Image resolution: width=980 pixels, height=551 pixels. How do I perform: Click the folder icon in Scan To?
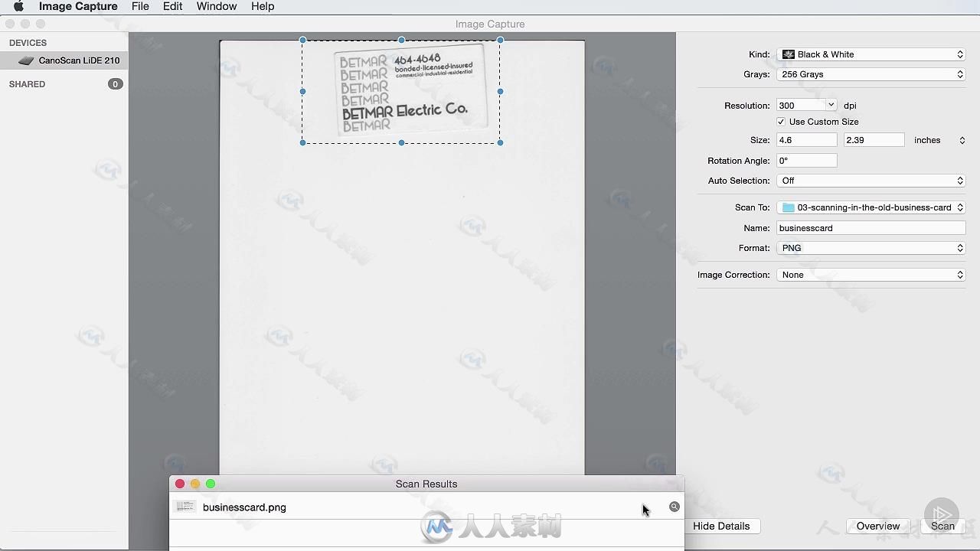pos(788,207)
